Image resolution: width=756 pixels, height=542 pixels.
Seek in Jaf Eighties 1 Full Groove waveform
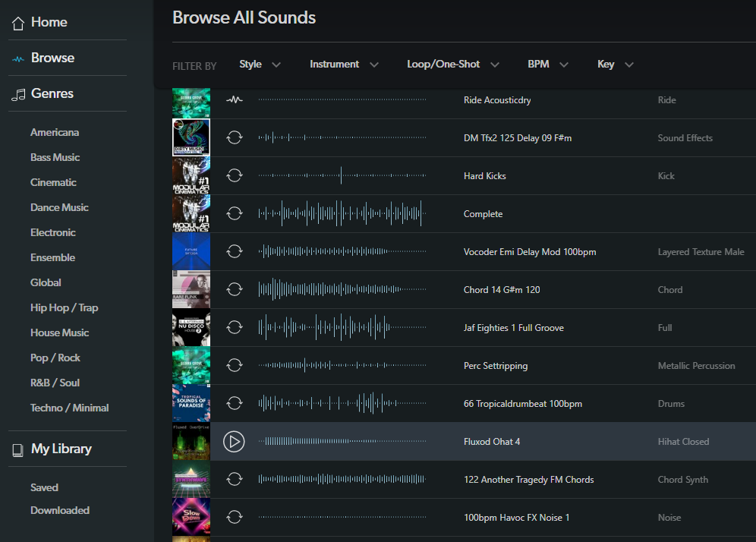342,327
